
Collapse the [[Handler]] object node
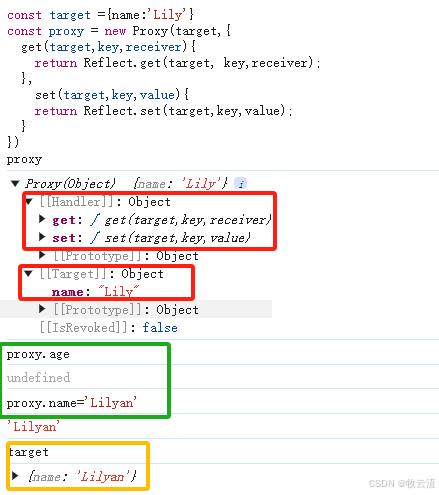click(29, 201)
